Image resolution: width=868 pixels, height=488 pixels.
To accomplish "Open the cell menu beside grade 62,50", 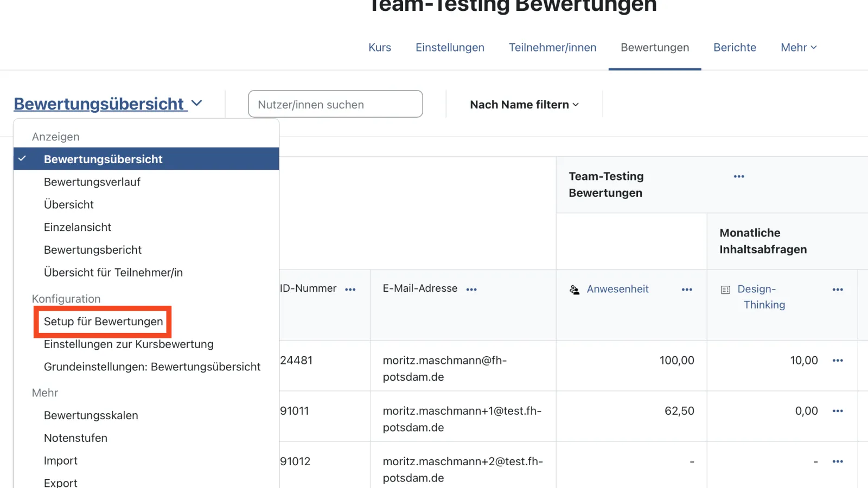I will pyautogui.click(x=839, y=410).
